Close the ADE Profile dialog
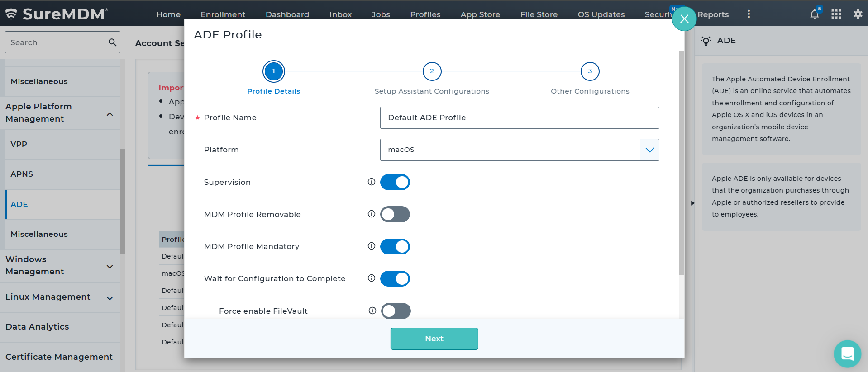This screenshot has height=372, width=868. (x=684, y=19)
